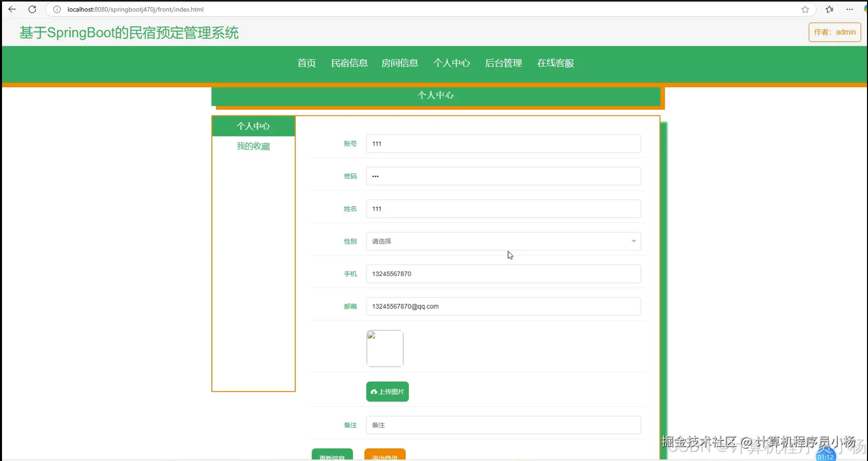Toggle the bookmark star in address bar
The height and width of the screenshot is (461, 868).
click(x=805, y=9)
